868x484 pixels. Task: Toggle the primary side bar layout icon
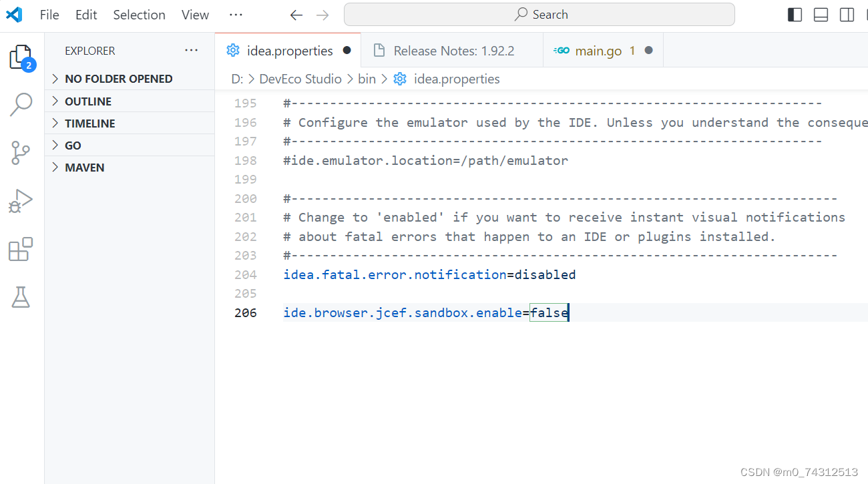[795, 15]
